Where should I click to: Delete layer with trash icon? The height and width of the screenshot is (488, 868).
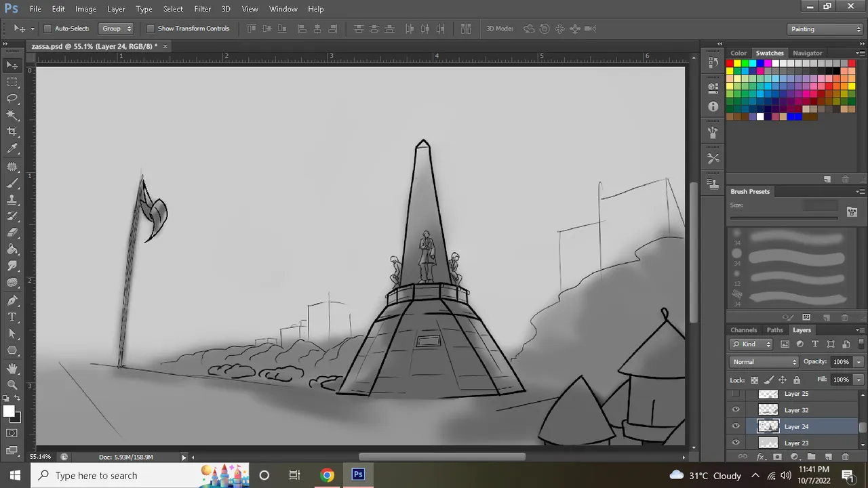tap(845, 457)
